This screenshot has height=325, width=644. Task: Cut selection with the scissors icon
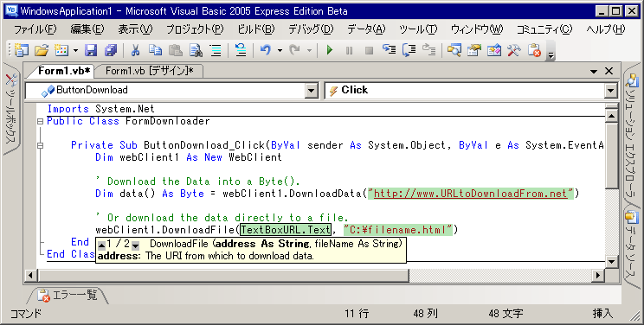135,50
